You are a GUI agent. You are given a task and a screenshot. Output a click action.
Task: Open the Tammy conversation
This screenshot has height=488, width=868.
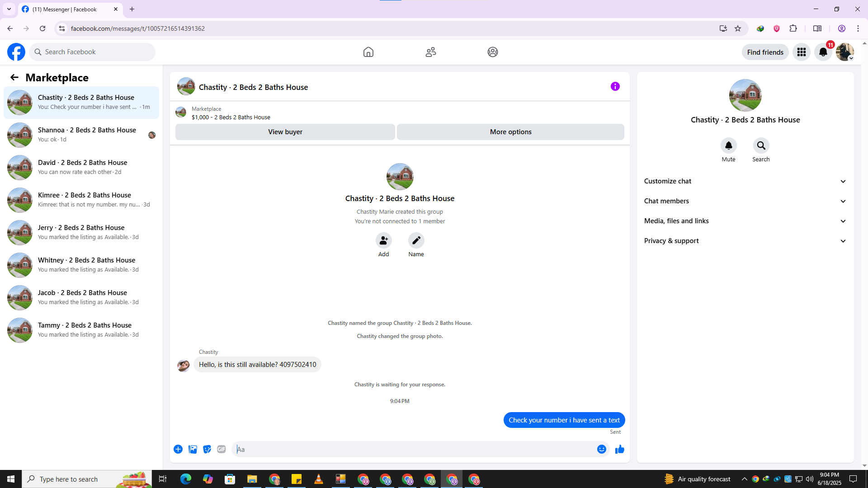click(81, 330)
